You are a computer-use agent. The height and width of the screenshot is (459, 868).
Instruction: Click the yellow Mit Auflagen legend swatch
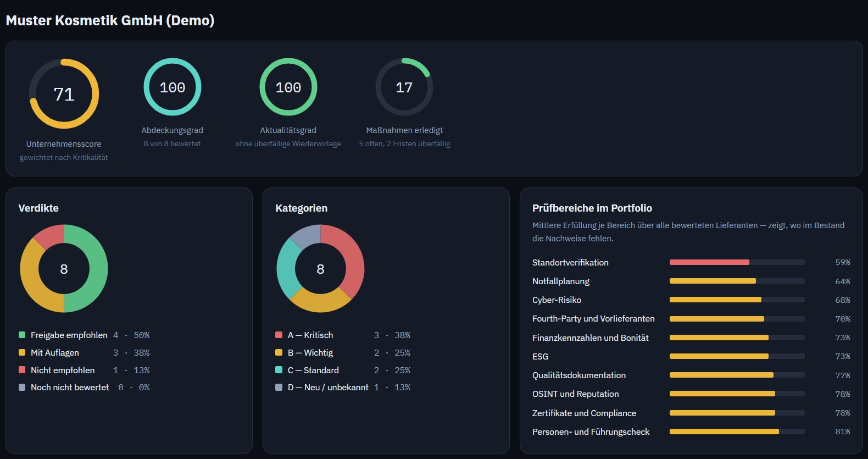pyautogui.click(x=22, y=352)
